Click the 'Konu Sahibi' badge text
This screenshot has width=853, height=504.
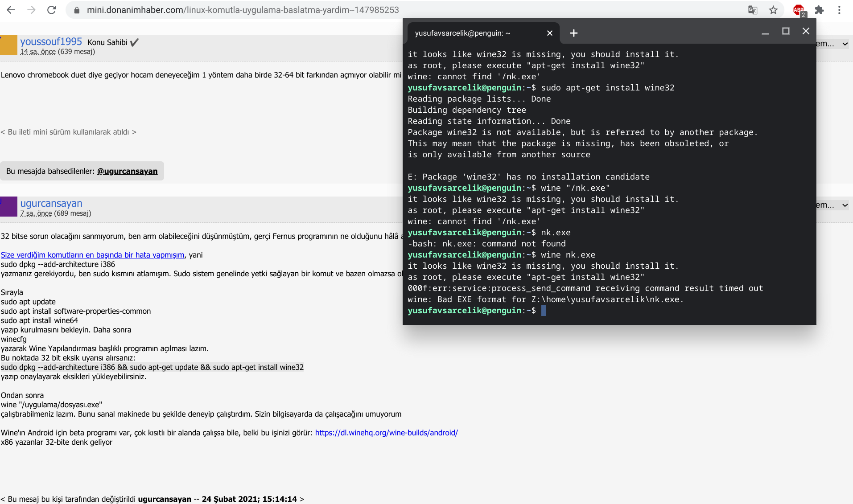click(107, 42)
